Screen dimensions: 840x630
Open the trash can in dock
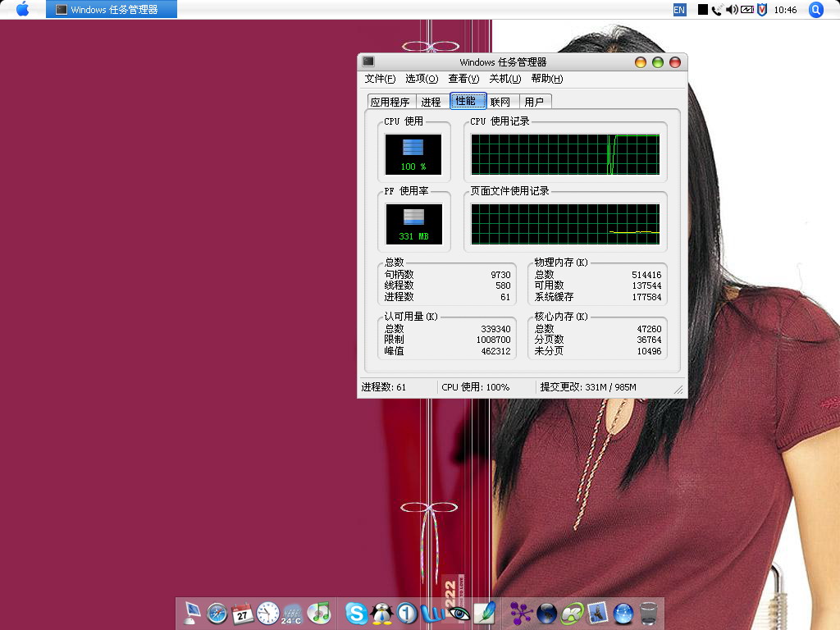pos(648,613)
